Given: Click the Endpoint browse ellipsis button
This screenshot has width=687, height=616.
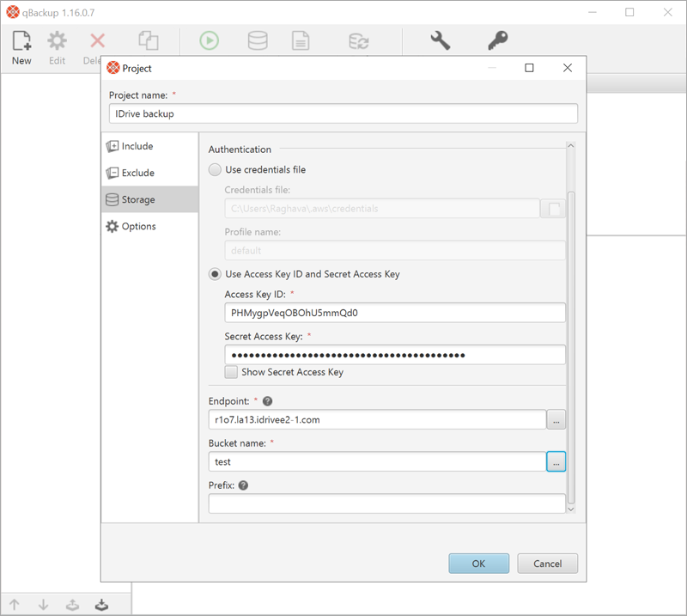Looking at the screenshot, I should tap(556, 419).
